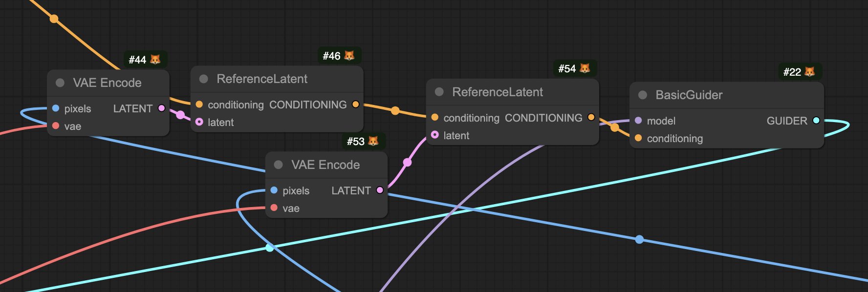Select the BasicGuider node title

pyautogui.click(x=689, y=95)
